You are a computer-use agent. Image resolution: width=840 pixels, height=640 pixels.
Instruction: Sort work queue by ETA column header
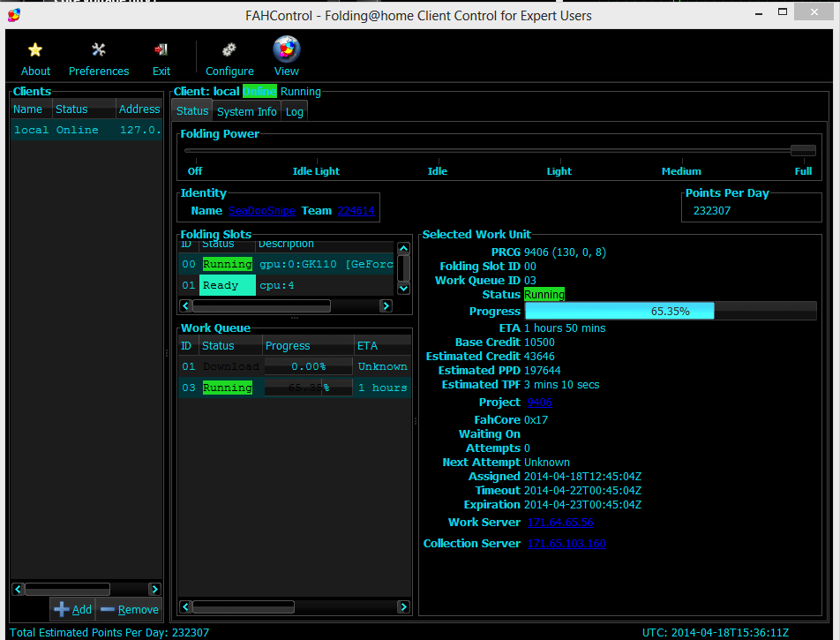383,346
